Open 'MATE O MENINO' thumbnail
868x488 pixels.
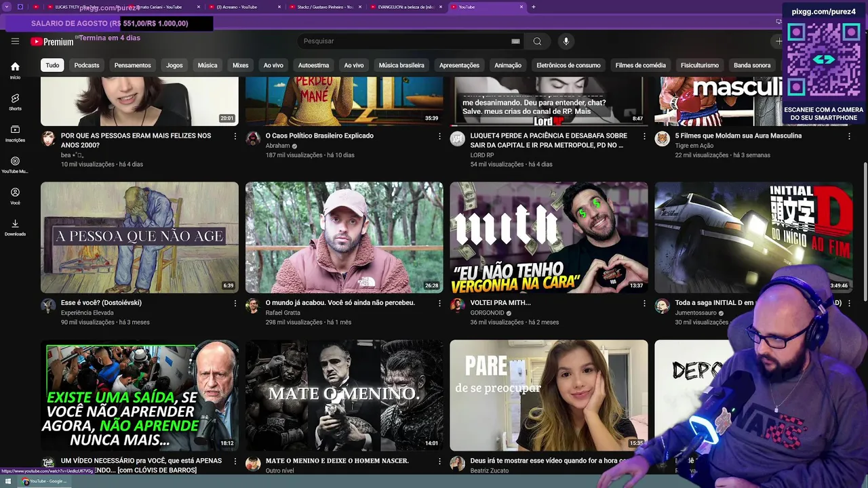(344, 395)
